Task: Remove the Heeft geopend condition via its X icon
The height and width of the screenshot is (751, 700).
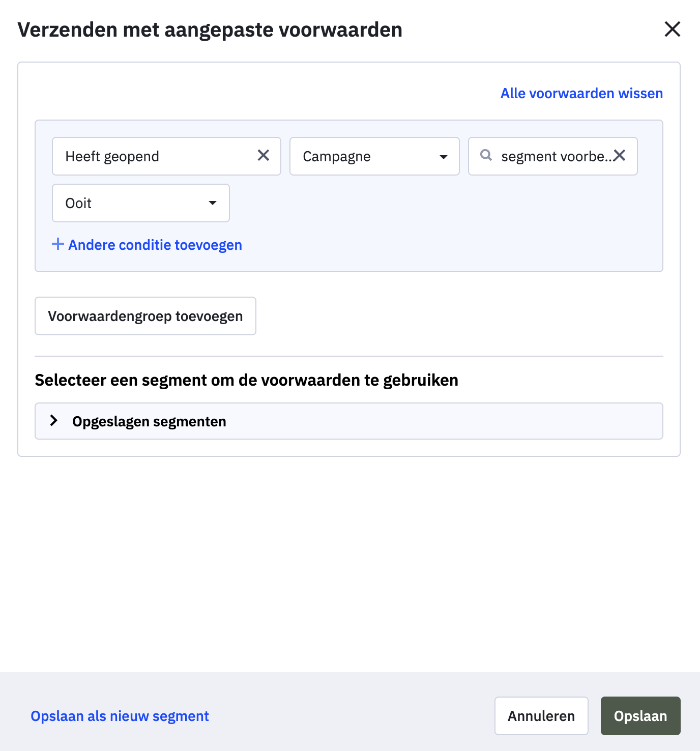Action: 264,156
